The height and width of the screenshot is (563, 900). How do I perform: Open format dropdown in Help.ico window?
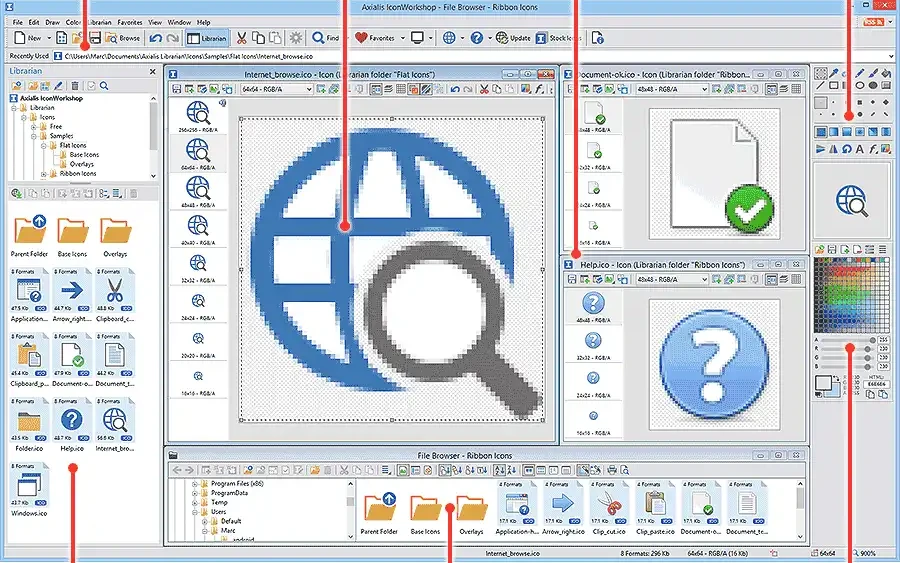click(x=672, y=279)
